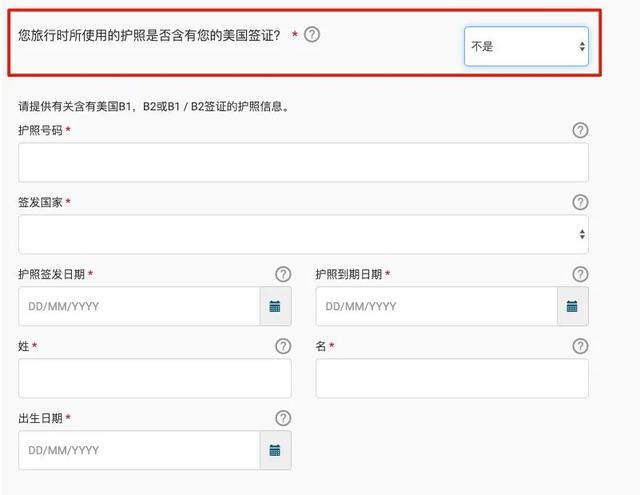Click the 出生日期 date input
640x495 pixels.
tap(139, 450)
